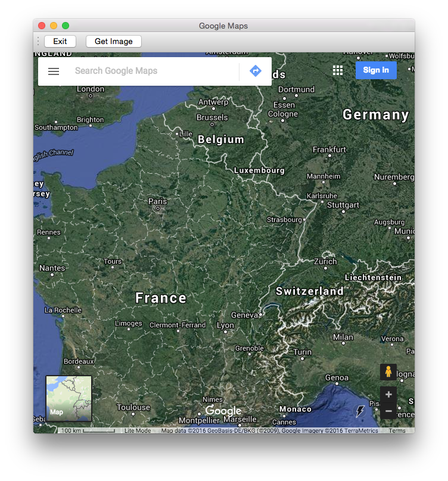Click the Brussels city label
This screenshot has width=448, height=481.
(x=212, y=117)
